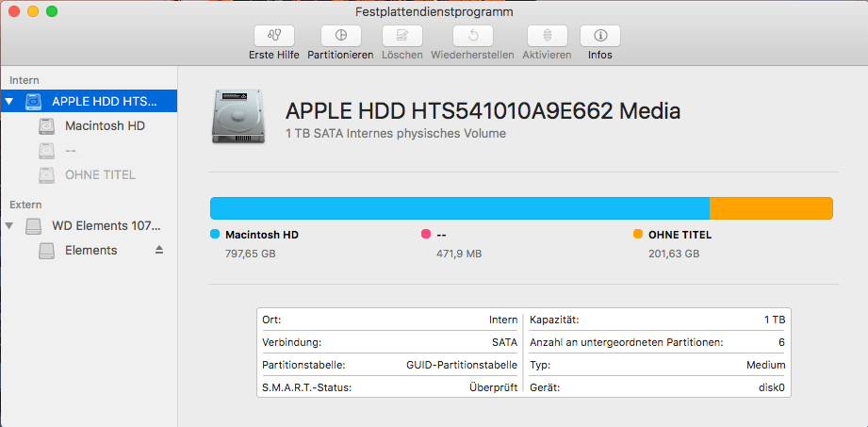Click the blue Macintosh HD bar segment
The height and width of the screenshot is (427, 868).
[460, 208]
